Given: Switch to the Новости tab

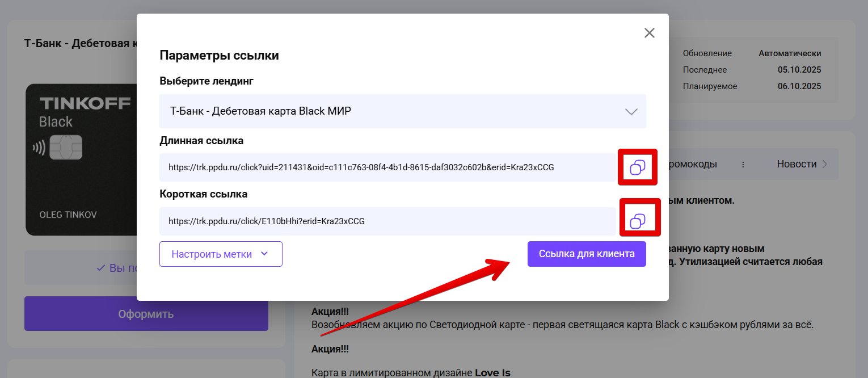Looking at the screenshot, I should point(797,165).
